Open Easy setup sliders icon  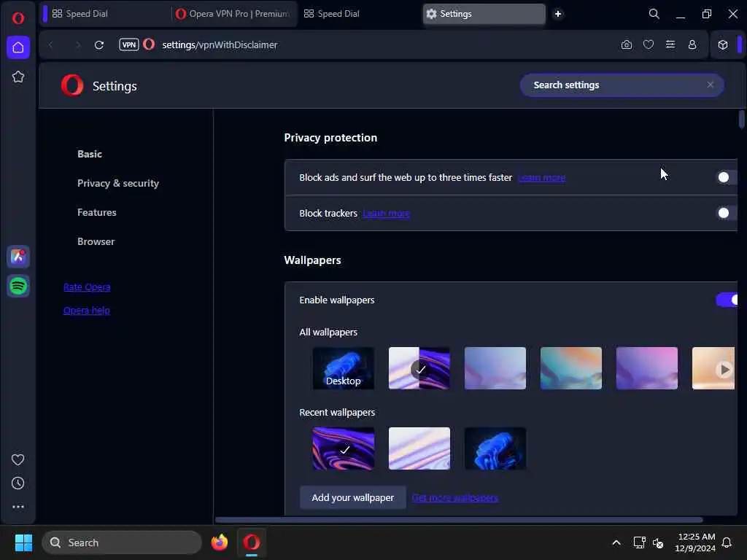point(670,44)
